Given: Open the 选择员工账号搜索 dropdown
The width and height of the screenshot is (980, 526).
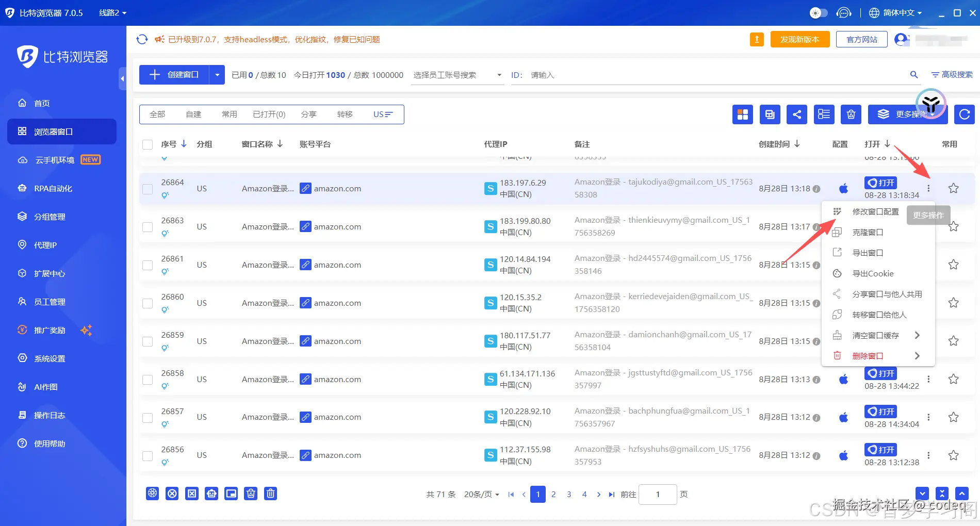Looking at the screenshot, I should 457,75.
